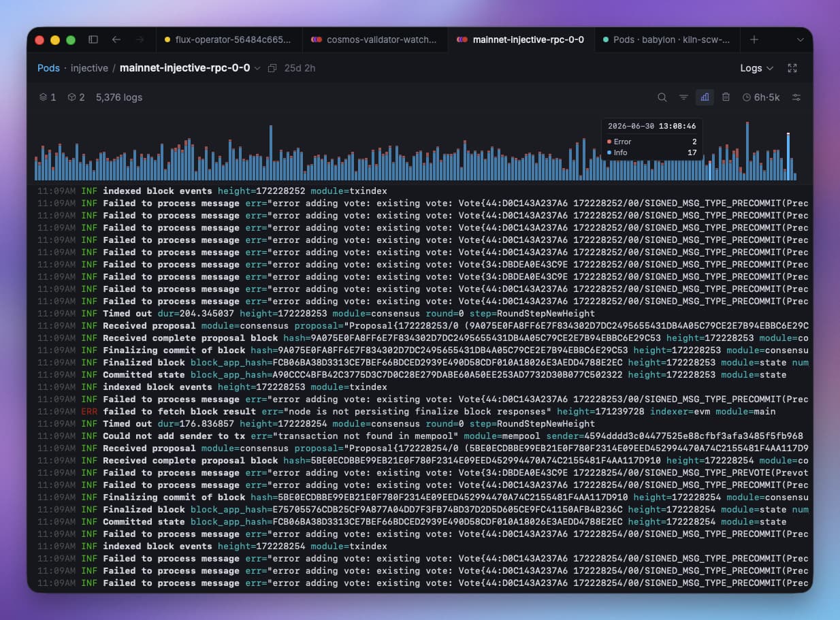Image resolution: width=840 pixels, height=620 pixels.
Task: Click the Error count in histogram tooltip
Action: pyautogui.click(x=694, y=142)
